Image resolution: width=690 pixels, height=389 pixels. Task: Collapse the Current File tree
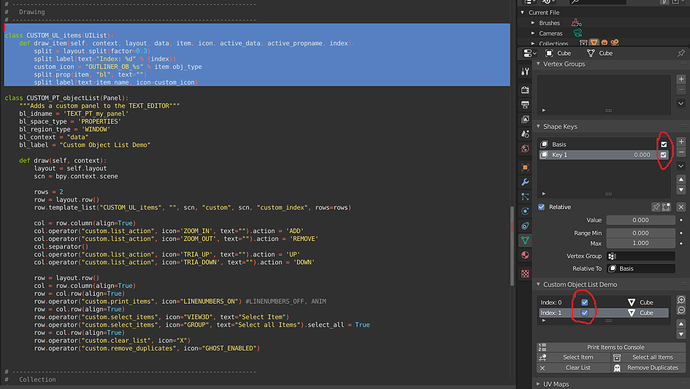[x=523, y=12]
